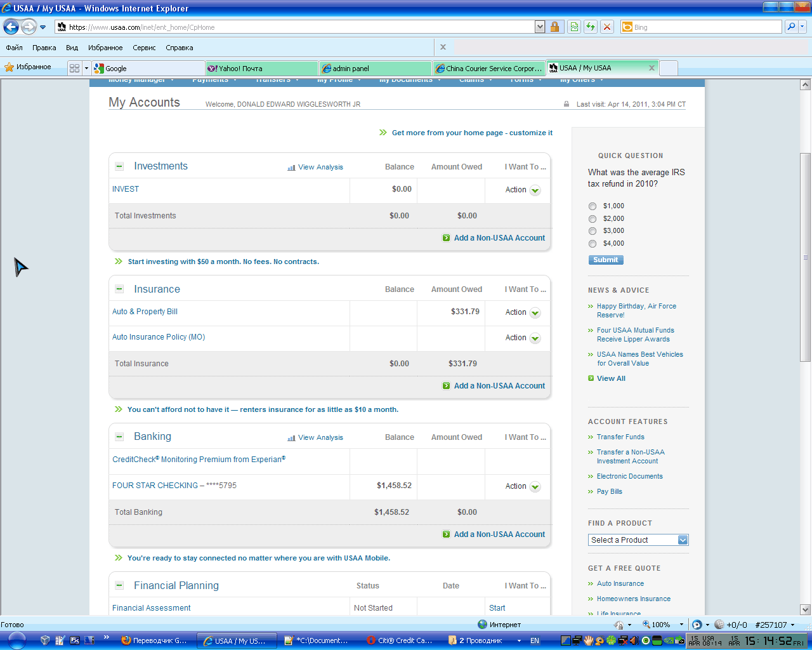The height and width of the screenshot is (650, 812).
Task: Open the address bar history dropdown
Action: click(x=540, y=27)
